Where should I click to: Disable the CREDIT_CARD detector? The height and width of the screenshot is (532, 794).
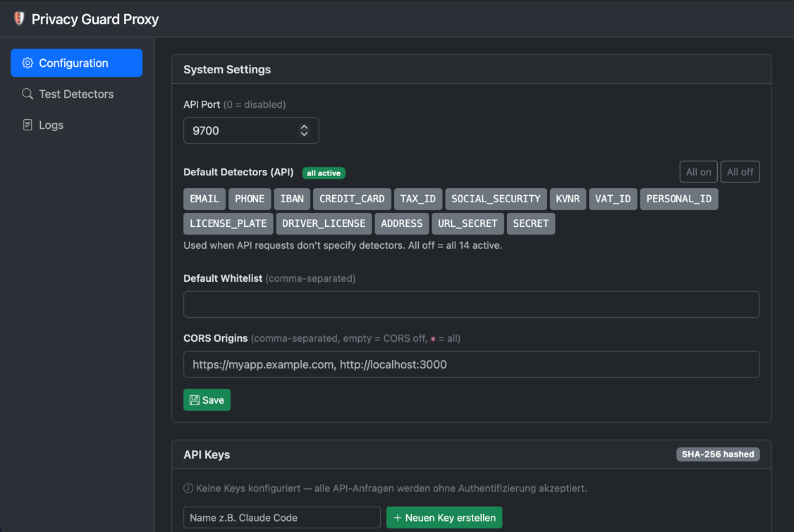352,199
